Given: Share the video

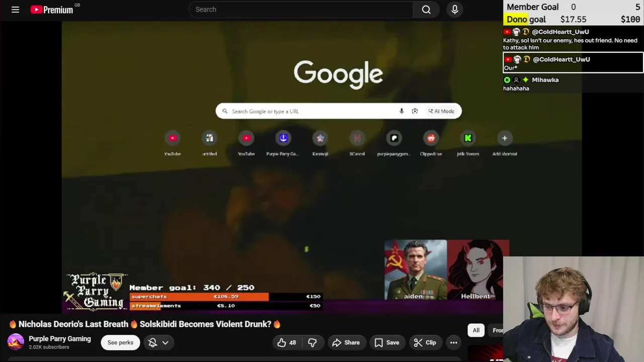Looking at the screenshot, I should point(346,342).
